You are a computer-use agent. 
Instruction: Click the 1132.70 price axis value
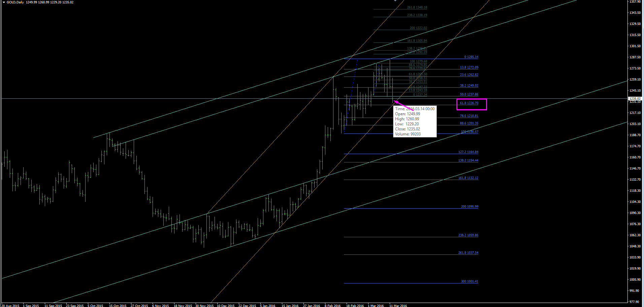(x=635, y=180)
